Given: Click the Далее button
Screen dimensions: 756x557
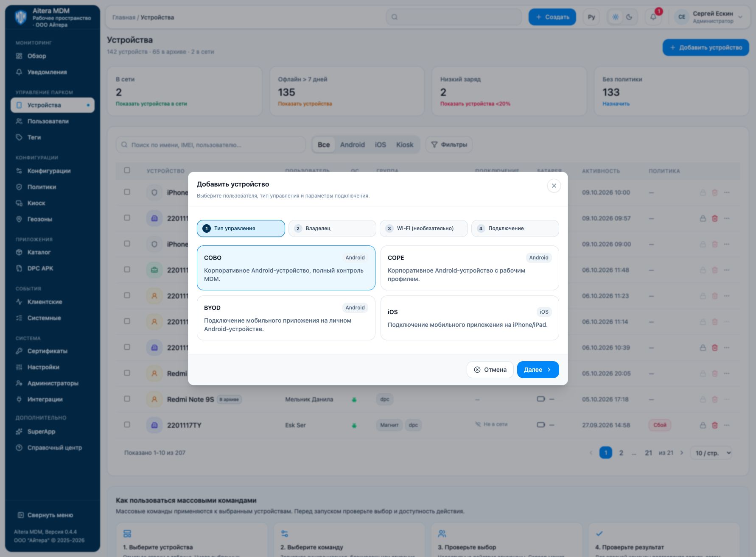Looking at the screenshot, I should (538, 370).
